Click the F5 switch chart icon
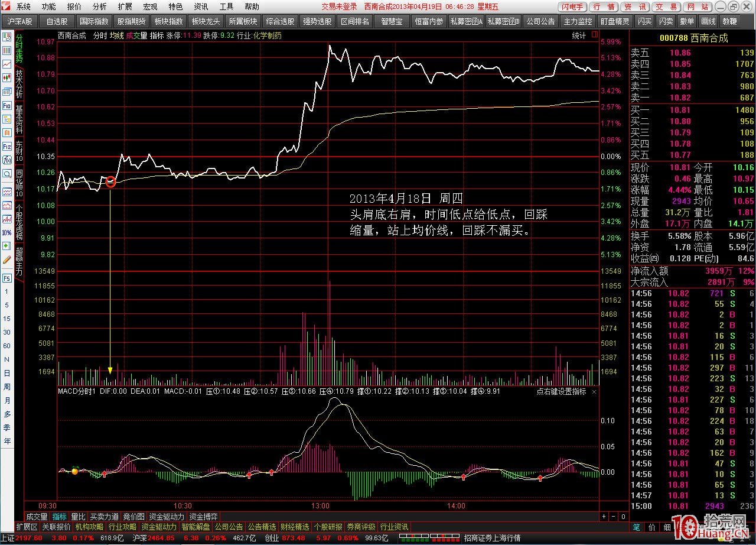Image resolution: width=756 pixels, height=545 pixels. tap(7, 278)
